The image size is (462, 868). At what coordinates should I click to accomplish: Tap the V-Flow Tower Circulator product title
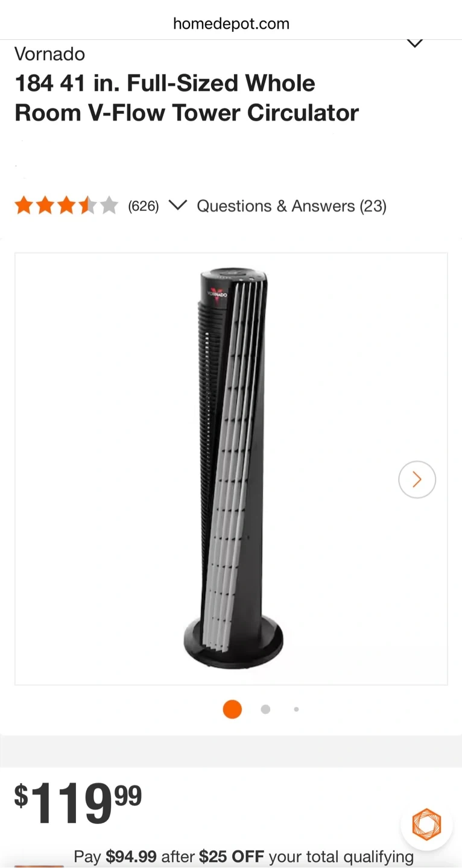[186, 98]
